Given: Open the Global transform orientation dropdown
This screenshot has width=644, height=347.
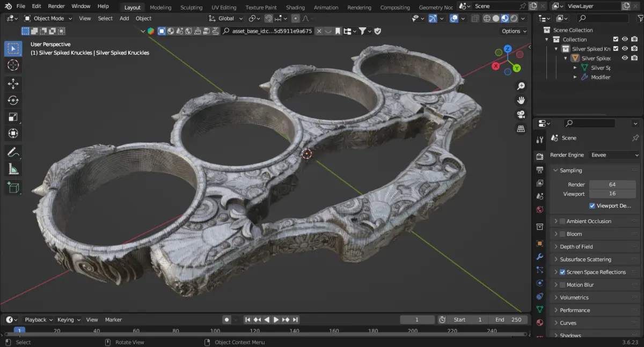Looking at the screenshot, I should coord(225,18).
